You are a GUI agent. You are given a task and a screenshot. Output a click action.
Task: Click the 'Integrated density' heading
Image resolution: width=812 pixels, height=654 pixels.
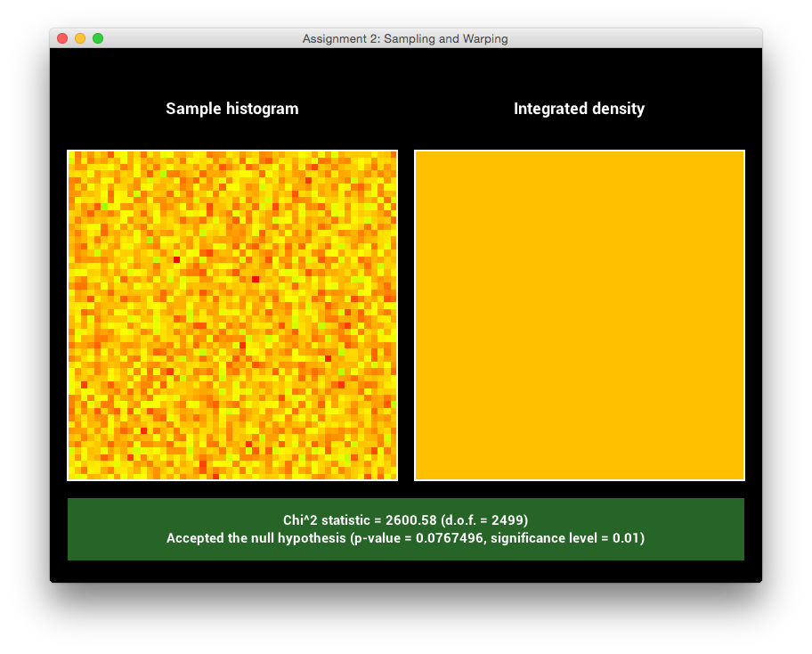click(x=579, y=109)
